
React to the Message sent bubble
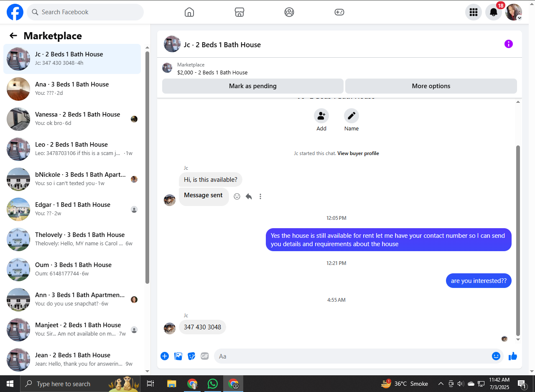pos(237,196)
